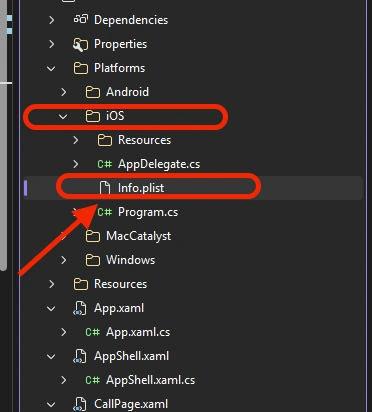
Task: Expand the Properties node arrow
Action: click(x=51, y=44)
